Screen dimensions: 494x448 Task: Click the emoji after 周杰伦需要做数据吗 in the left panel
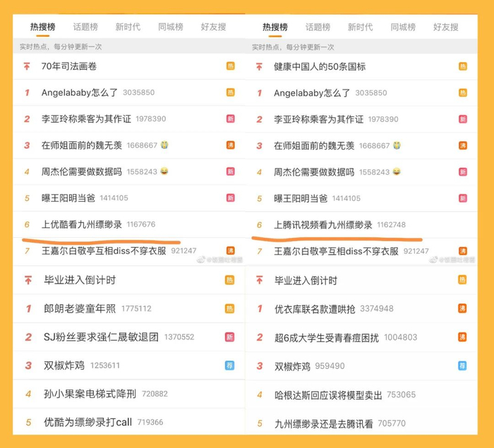click(x=164, y=171)
